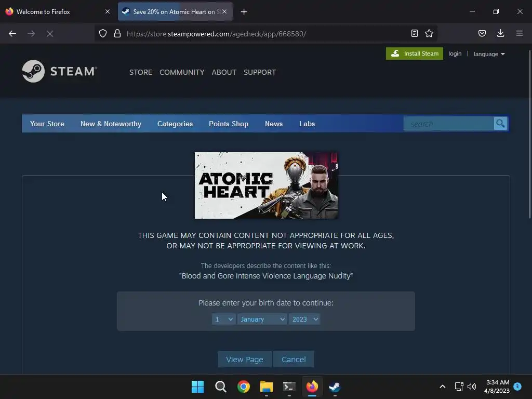Click the store search magnifier button

500,124
